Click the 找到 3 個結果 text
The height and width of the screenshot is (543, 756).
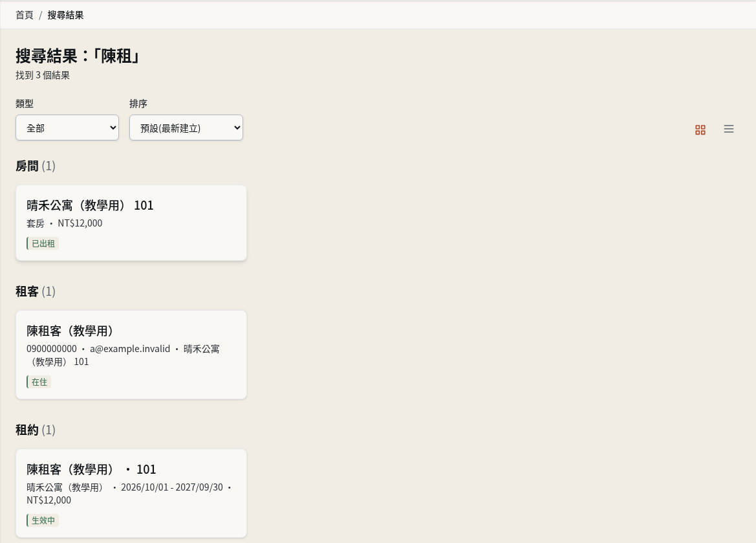43,75
